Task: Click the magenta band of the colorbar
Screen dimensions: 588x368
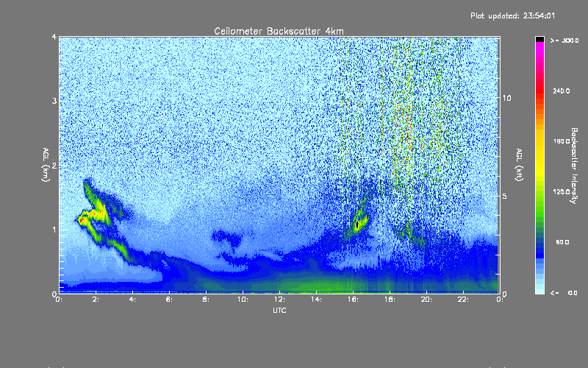Action: coord(539,49)
